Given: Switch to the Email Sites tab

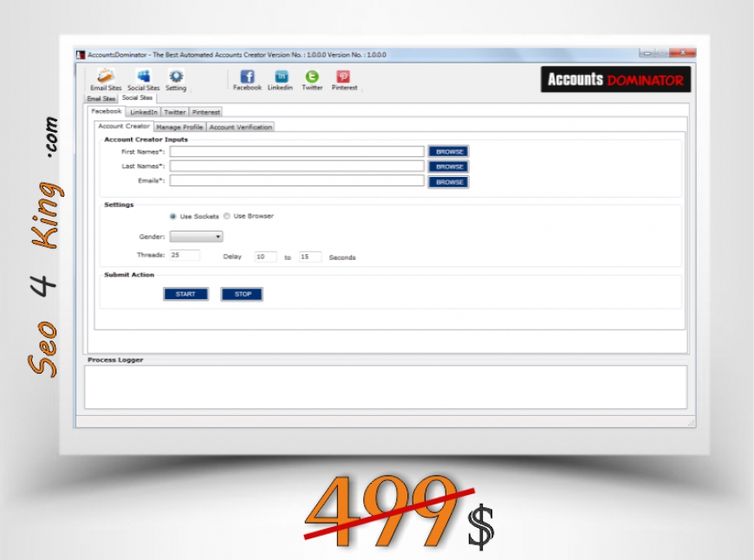Looking at the screenshot, I should 101,99.
